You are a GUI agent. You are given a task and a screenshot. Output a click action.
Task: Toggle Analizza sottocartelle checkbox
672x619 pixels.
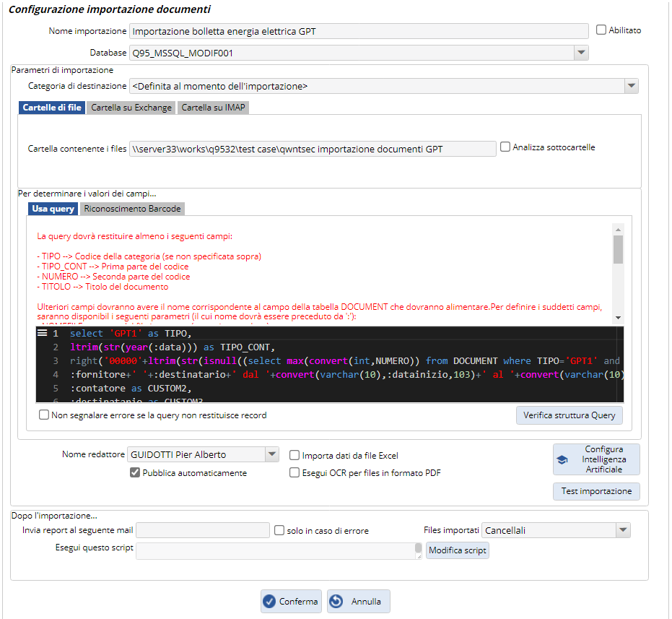(x=505, y=147)
